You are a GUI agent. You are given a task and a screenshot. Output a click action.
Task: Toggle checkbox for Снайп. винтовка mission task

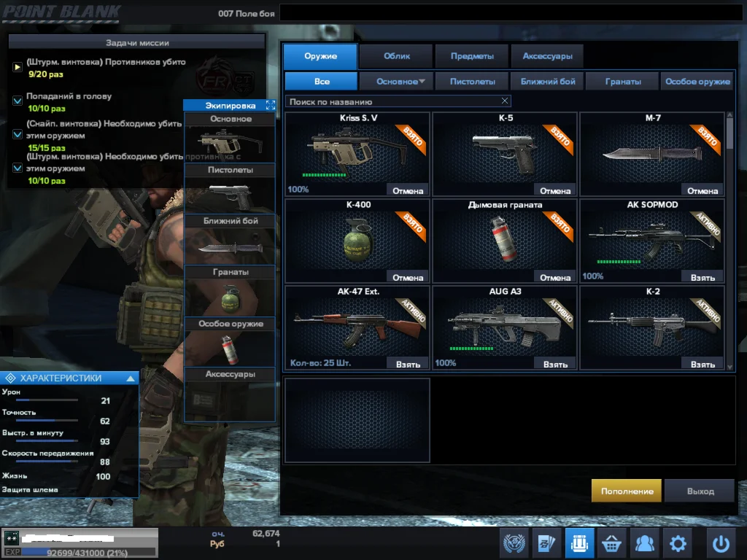(18, 134)
